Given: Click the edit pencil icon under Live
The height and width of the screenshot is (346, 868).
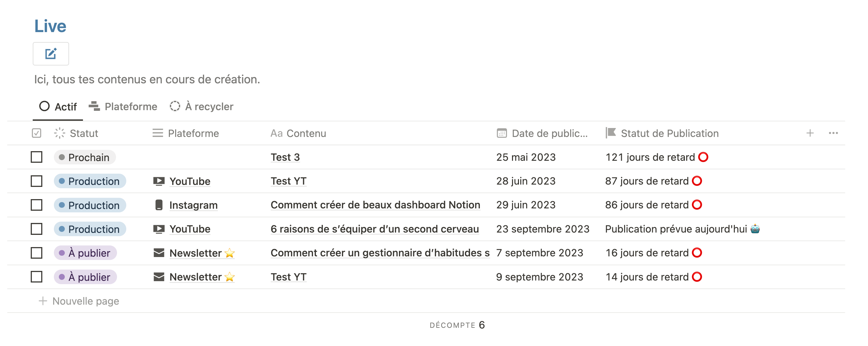Looking at the screenshot, I should (51, 54).
